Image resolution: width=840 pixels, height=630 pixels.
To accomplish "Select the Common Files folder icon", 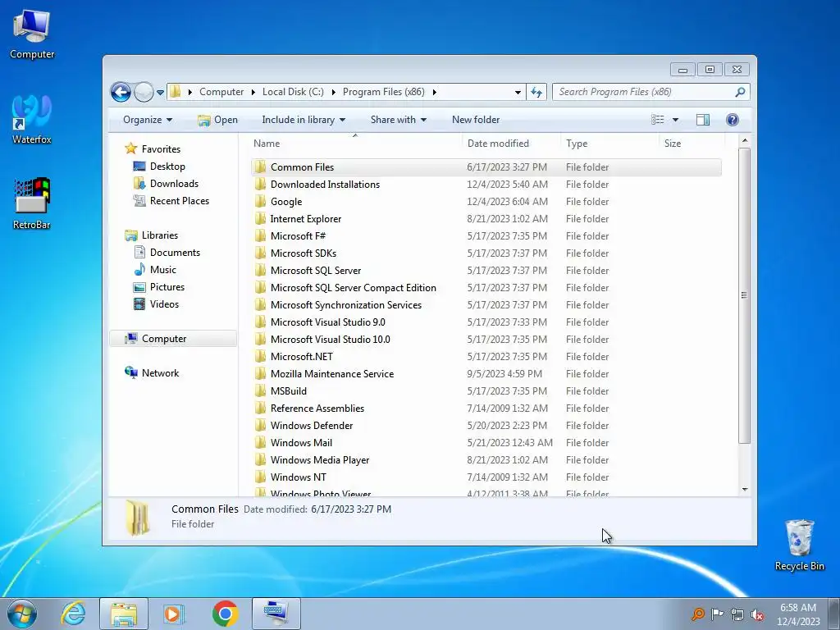I will click(260, 167).
